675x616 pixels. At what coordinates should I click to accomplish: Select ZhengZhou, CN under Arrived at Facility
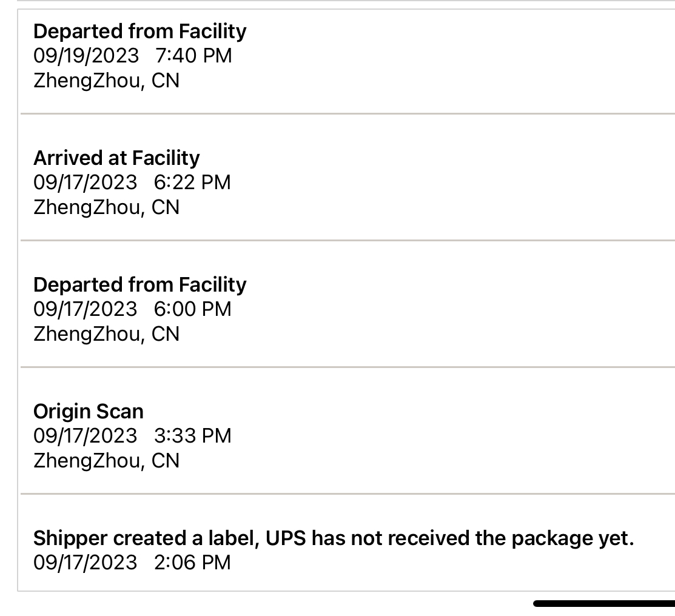point(106,207)
